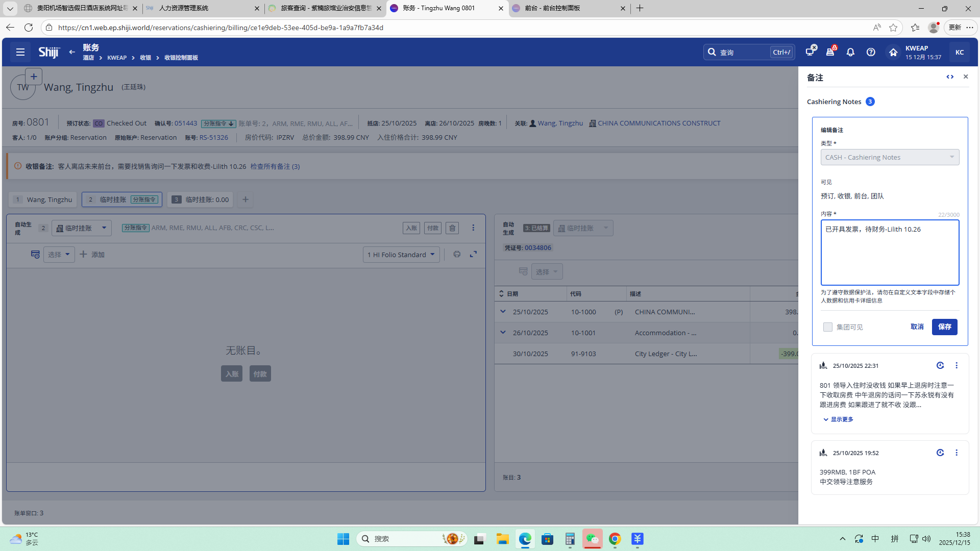This screenshot has width=980, height=551.
Task: Save the note with 保存 button
Action: 944,327
